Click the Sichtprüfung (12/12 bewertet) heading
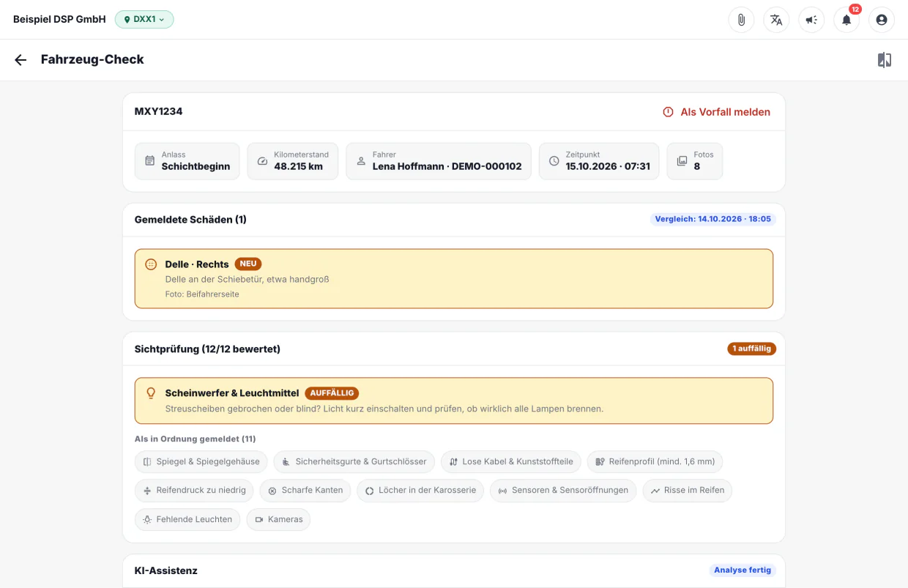908x588 pixels. [207, 349]
